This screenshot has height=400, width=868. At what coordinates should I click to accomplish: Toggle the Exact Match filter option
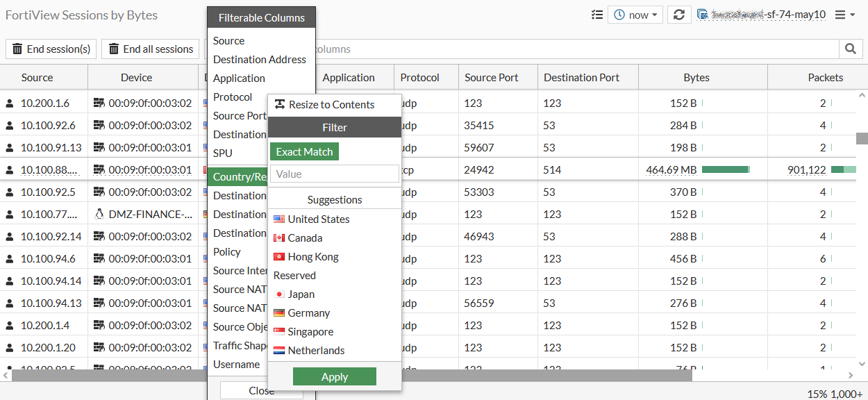pyautogui.click(x=304, y=151)
